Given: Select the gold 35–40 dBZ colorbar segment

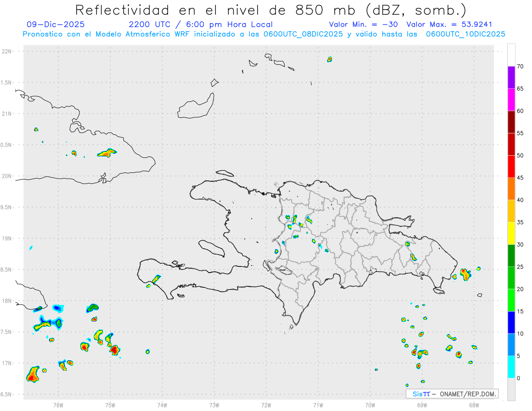Looking at the screenshot, I should (511, 211).
